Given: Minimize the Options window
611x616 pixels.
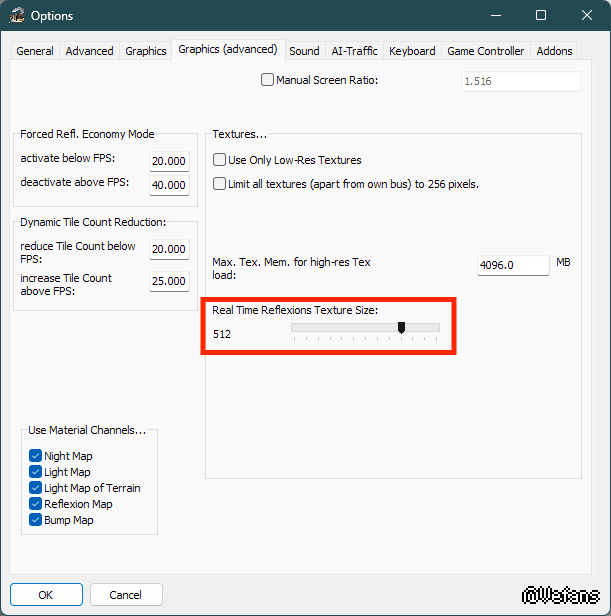Looking at the screenshot, I should click(496, 16).
